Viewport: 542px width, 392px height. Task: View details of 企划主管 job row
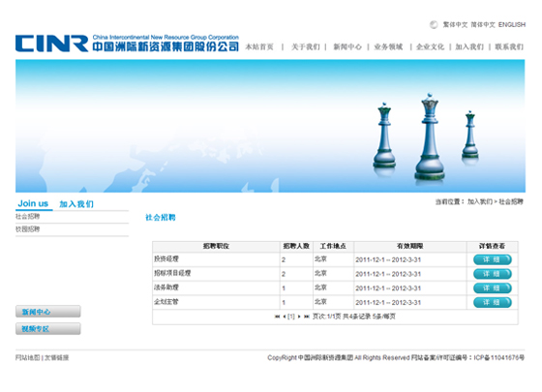(493, 302)
